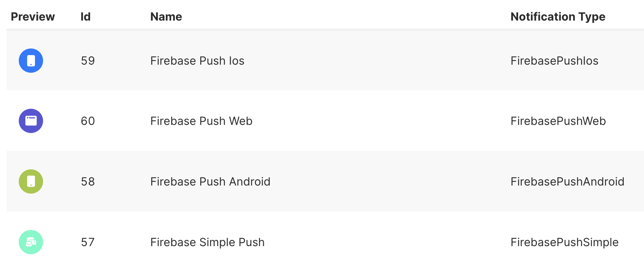Click the mint Firebase Simple Push preview icon
Viewport: 644px width, 277px height.
click(x=31, y=242)
